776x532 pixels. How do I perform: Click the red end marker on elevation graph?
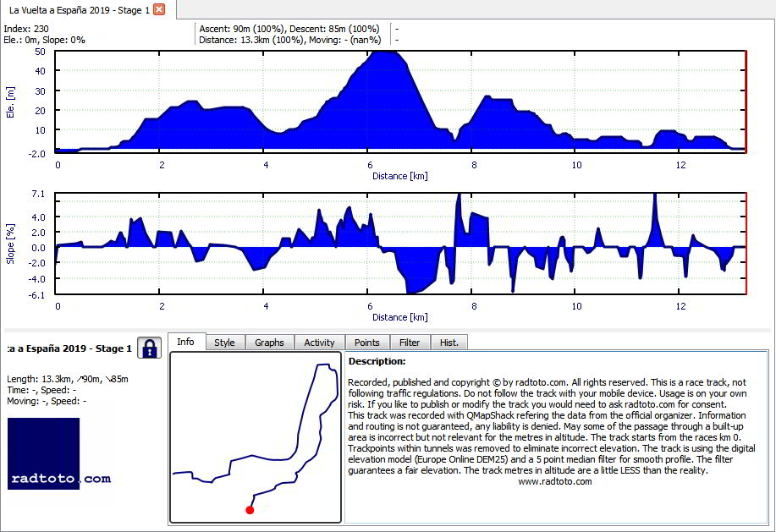(x=746, y=101)
